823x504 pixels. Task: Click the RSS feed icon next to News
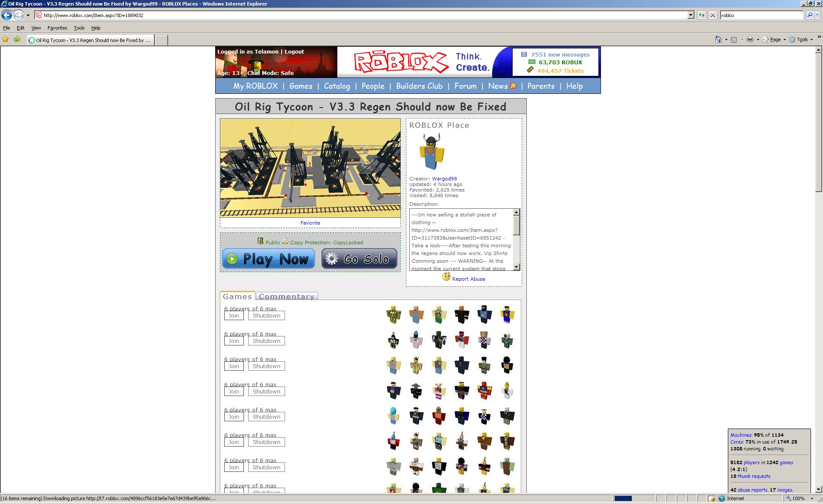coord(513,86)
